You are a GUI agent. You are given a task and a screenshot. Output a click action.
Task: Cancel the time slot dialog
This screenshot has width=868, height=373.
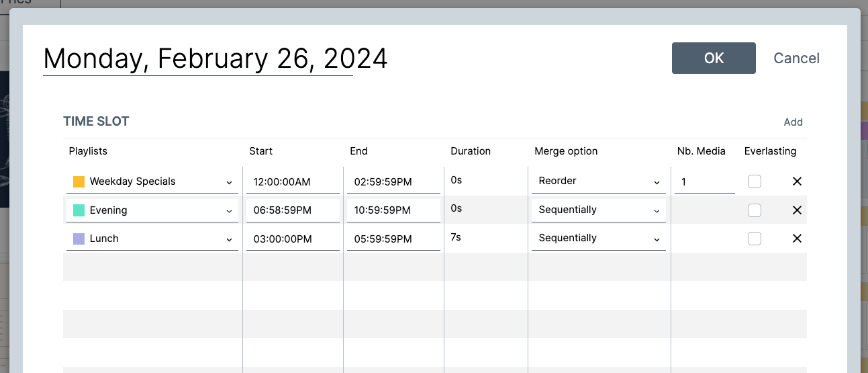coord(796,58)
